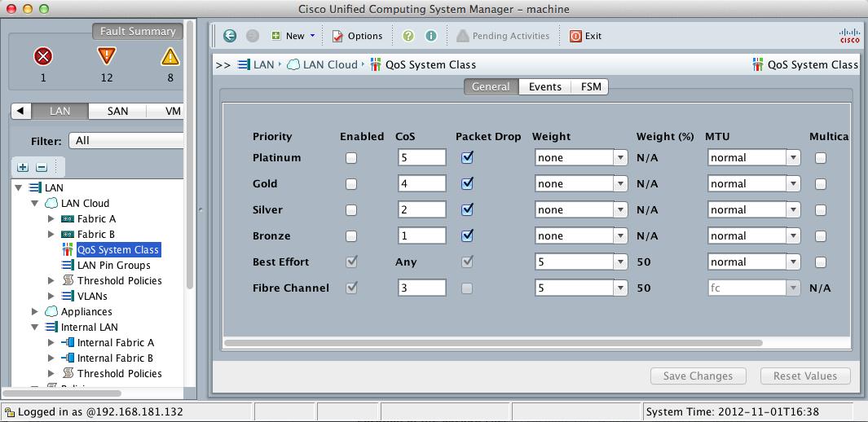Click the major faults orange icon
Image resolution: width=868 pixels, height=422 pixels.
106,56
